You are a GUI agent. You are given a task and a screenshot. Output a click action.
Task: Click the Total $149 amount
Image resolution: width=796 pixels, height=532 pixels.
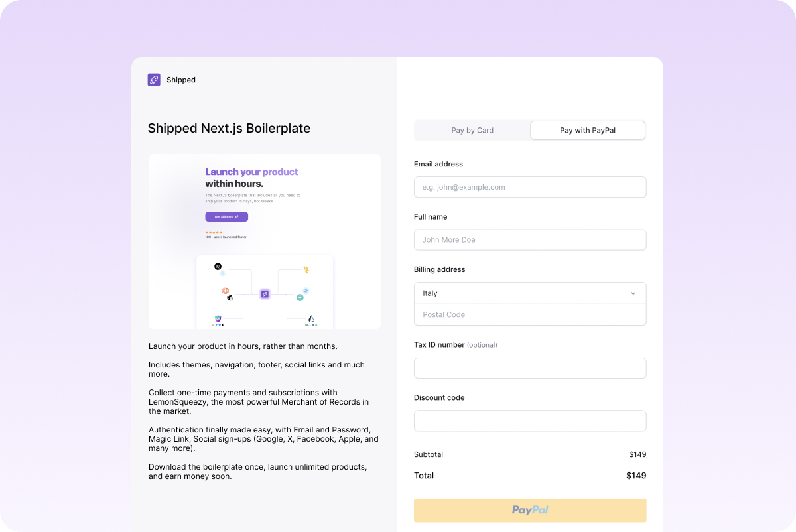coord(636,476)
